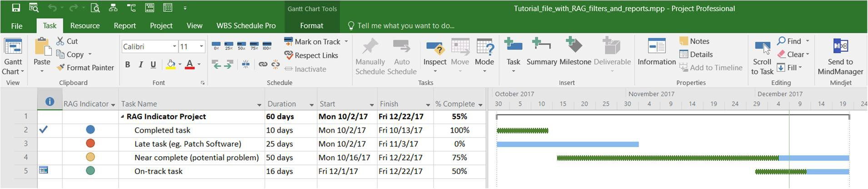Click Scroll to Task icon

[x=762, y=56]
